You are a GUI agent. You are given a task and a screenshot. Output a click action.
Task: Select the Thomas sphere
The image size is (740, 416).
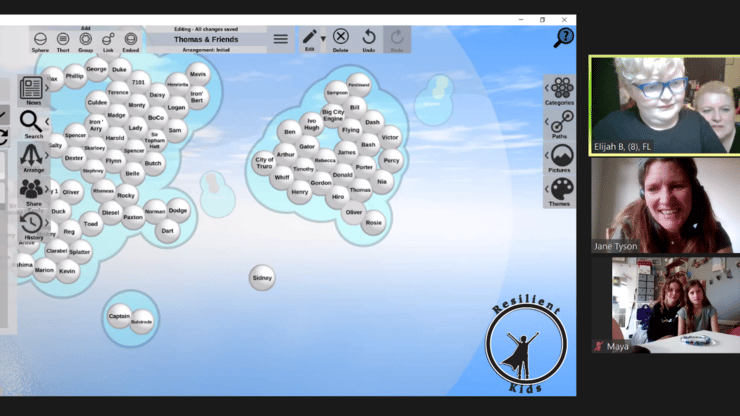pos(360,190)
